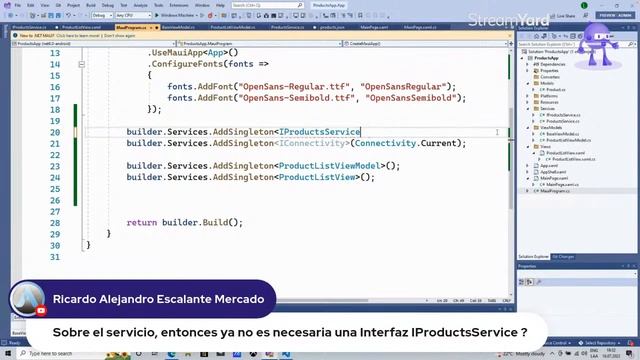Switch to the BaseViewModel.cs tab
640x360 pixels.
point(178,27)
